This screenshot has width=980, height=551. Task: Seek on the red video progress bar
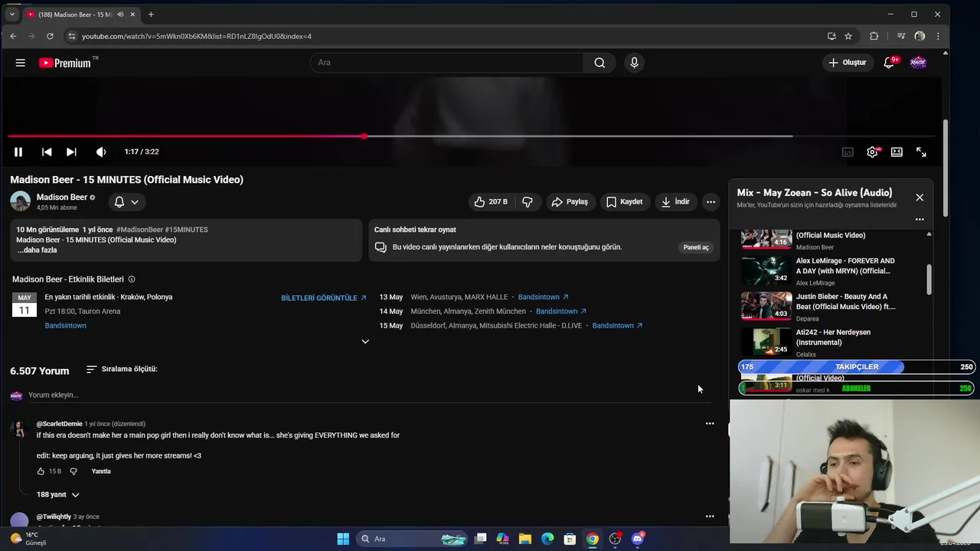click(x=472, y=136)
